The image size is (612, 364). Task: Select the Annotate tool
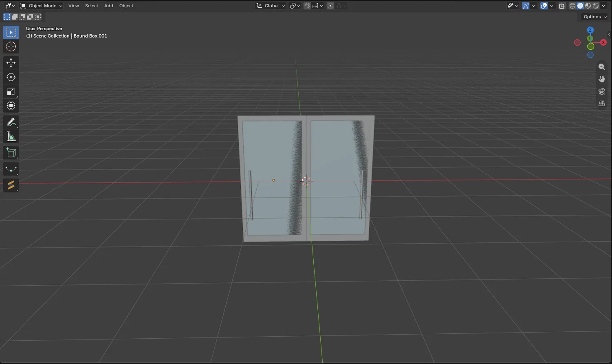click(11, 122)
